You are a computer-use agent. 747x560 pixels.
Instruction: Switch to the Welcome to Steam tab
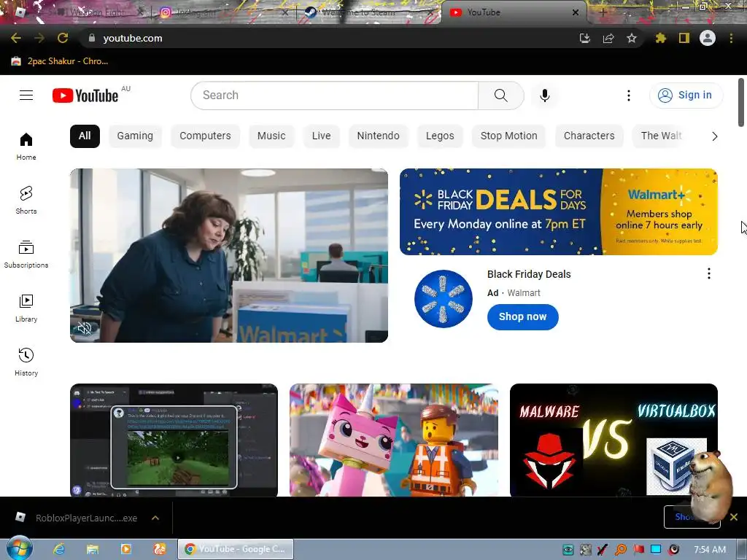(369, 12)
